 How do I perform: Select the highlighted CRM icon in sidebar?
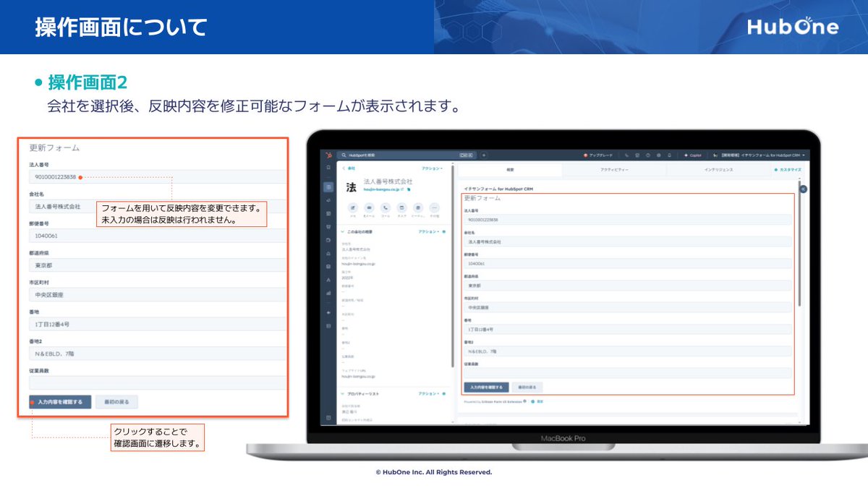[x=328, y=187]
